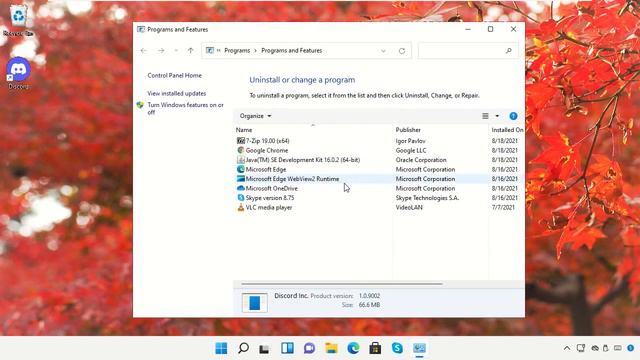Select the Microsoft Edge program icon
The image size is (640, 360).
(241, 169)
